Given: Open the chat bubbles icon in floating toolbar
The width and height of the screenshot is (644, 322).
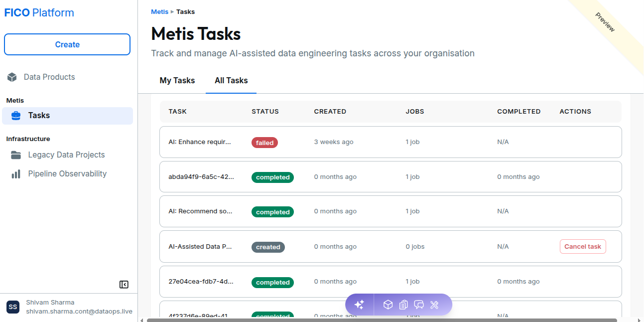Looking at the screenshot, I should (x=419, y=305).
